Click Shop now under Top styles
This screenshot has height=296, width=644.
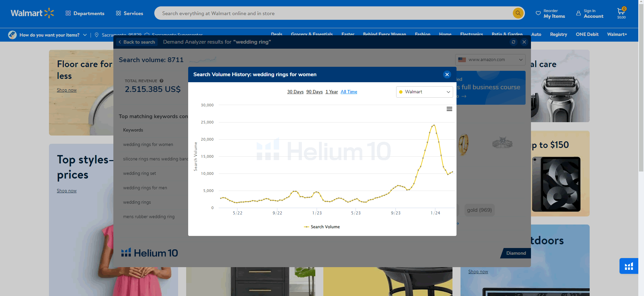66,191
